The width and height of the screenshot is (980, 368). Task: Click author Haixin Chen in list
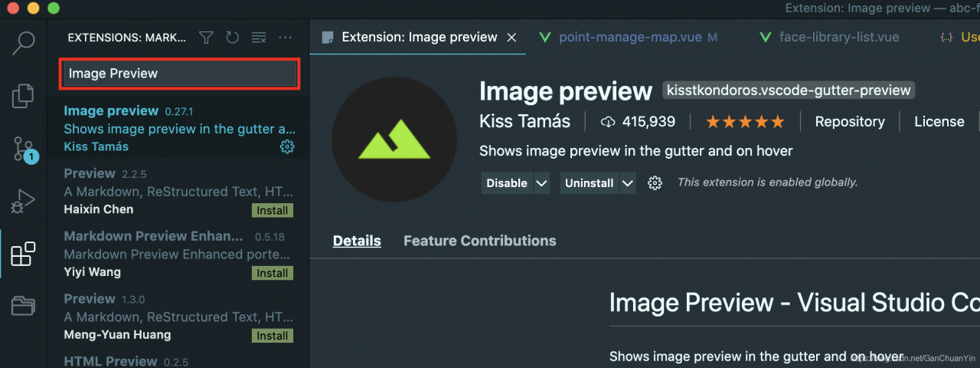[x=98, y=209]
